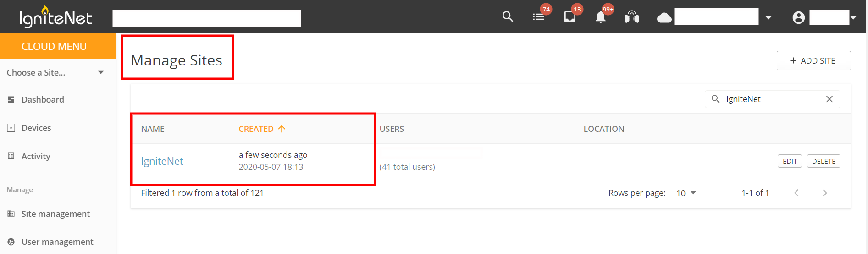Click DELETE for IgniteNet site
This screenshot has width=868, height=254.
824,161
